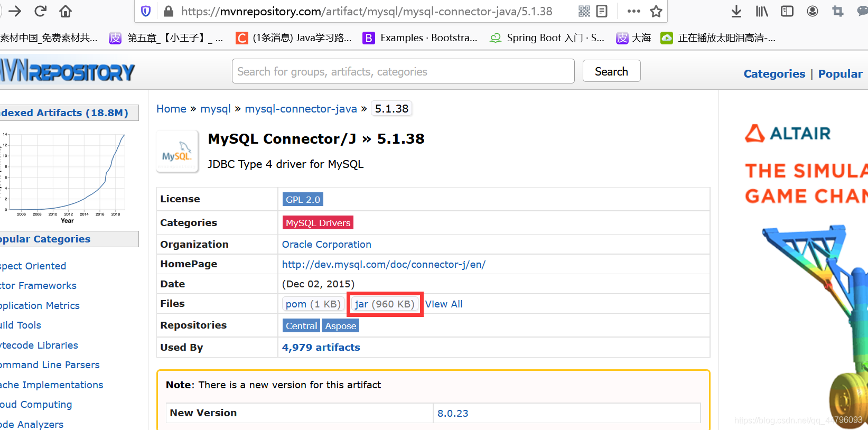Open the Popular header link

pyautogui.click(x=840, y=74)
